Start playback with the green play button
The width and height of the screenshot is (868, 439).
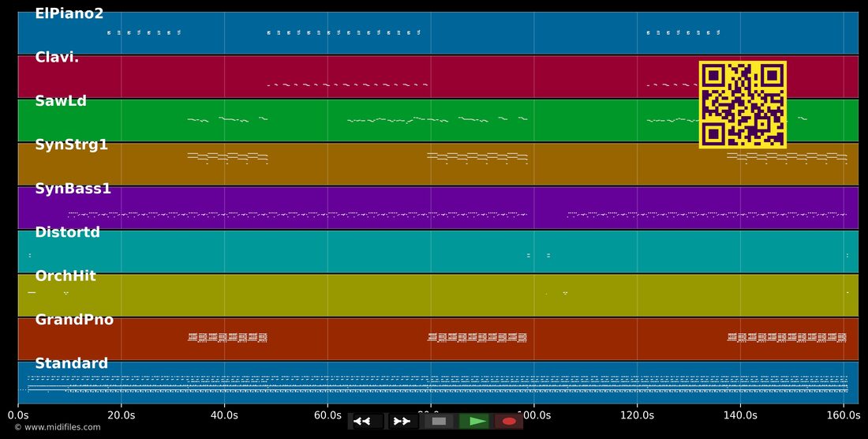(x=476, y=422)
